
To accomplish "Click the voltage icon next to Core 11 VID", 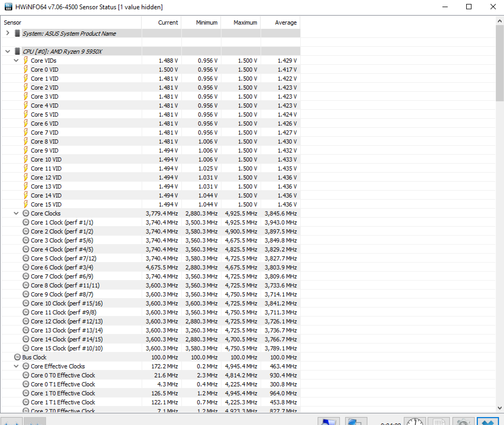I will 26,168.
